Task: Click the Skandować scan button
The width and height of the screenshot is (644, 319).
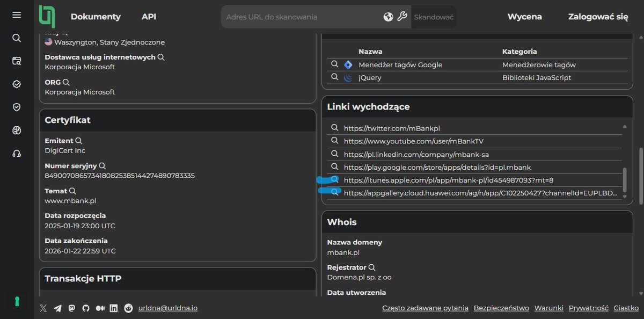Action: (434, 17)
